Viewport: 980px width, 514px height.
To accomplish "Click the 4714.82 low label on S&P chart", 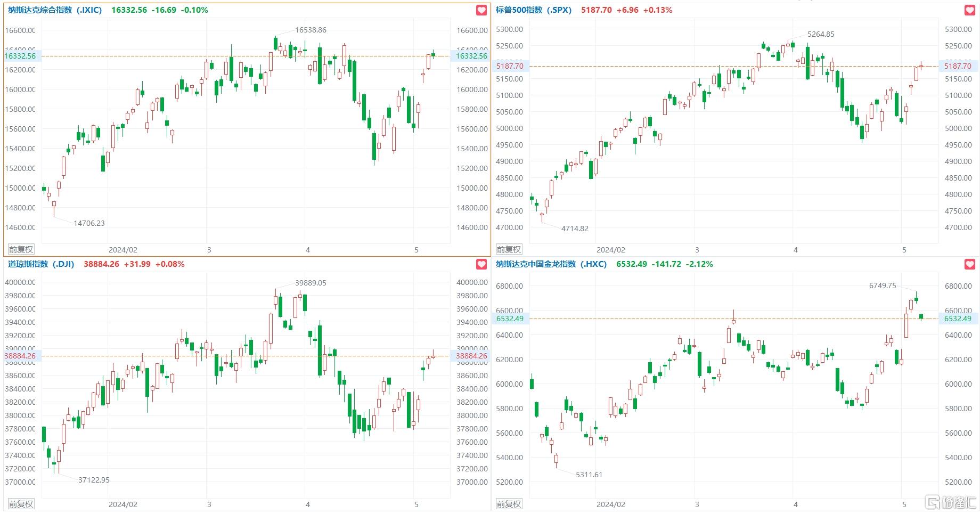I will (575, 229).
